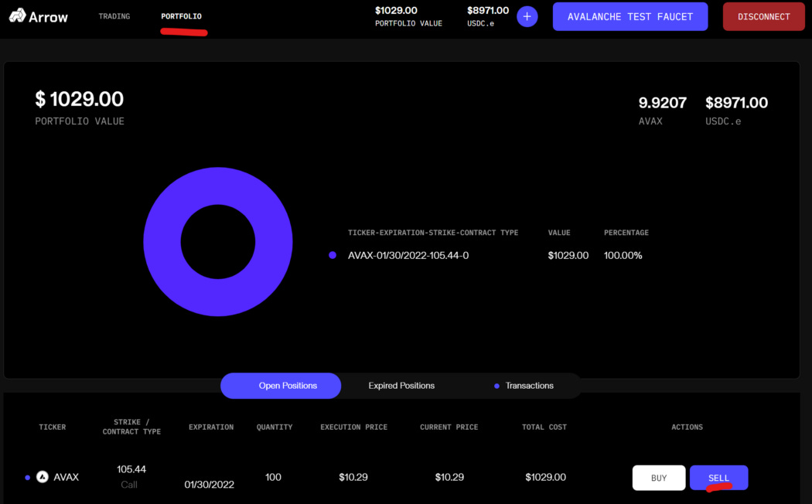Viewport: 812px width, 504px height.
Task: Click the 01/30/2022 expiration cell
Action: pos(210,485)
